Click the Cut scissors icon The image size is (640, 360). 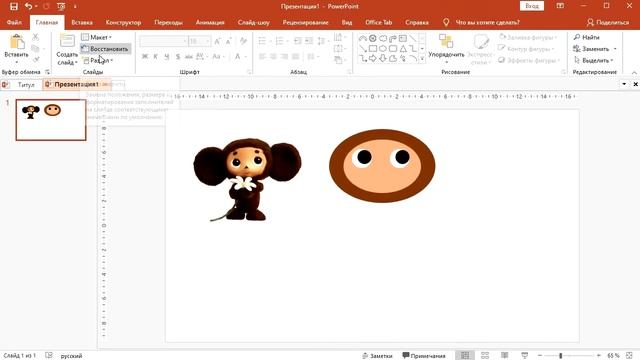36,37
